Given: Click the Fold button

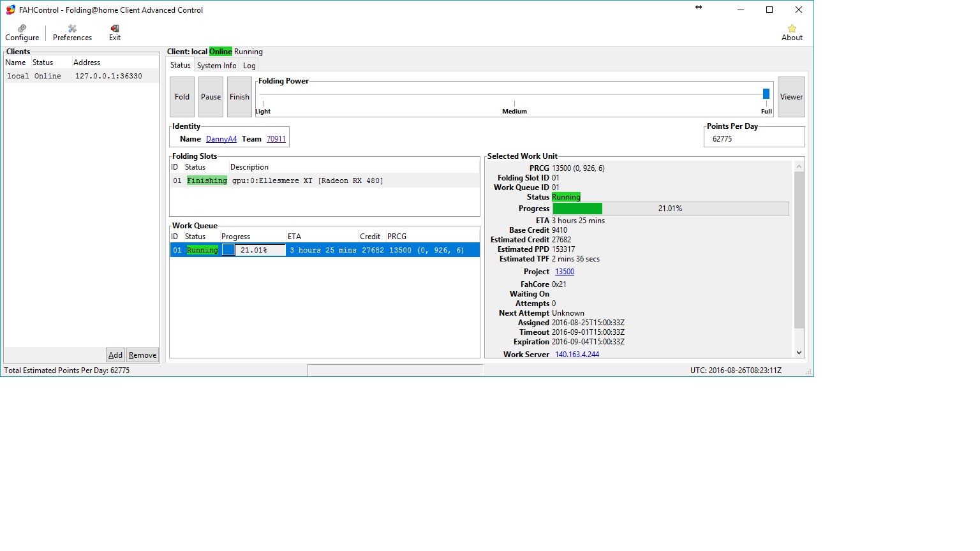Looking at the screenshot, I should [182, 97].
